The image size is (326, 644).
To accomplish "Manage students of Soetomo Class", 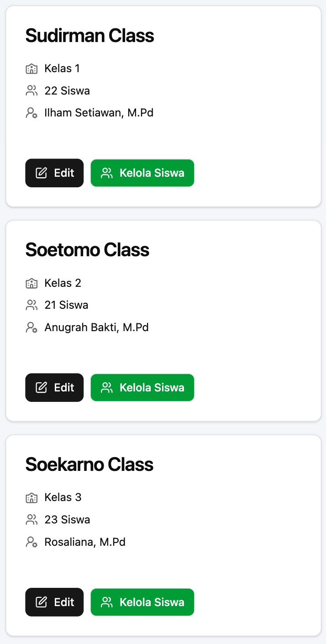I will click(x=142, y=387).
